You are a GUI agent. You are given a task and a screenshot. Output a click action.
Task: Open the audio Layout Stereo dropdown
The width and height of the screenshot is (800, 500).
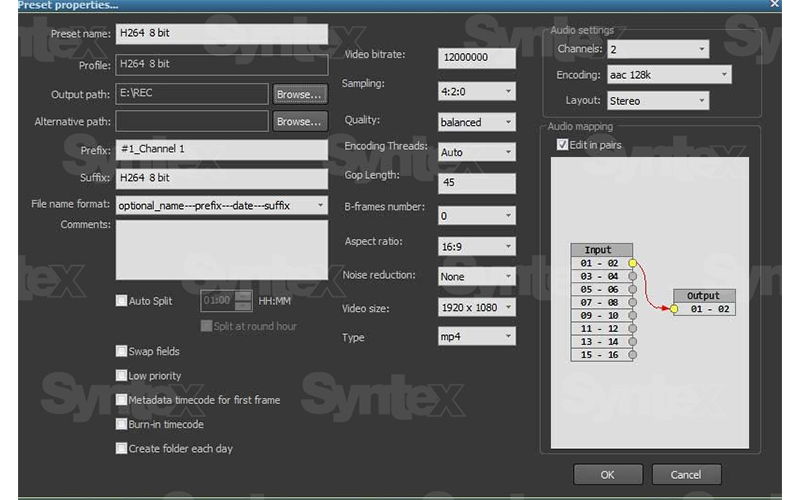click(x=658, y=101)
